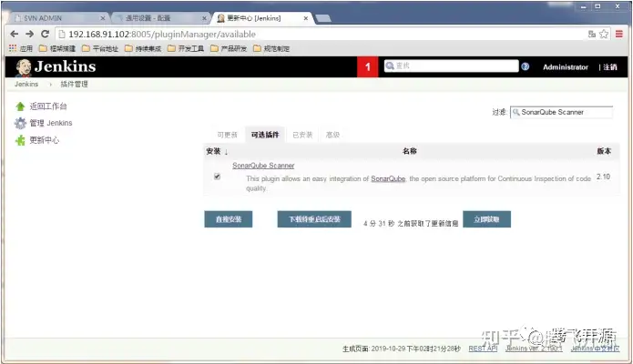Click the red notification badge 1

[x=367, y=66]
